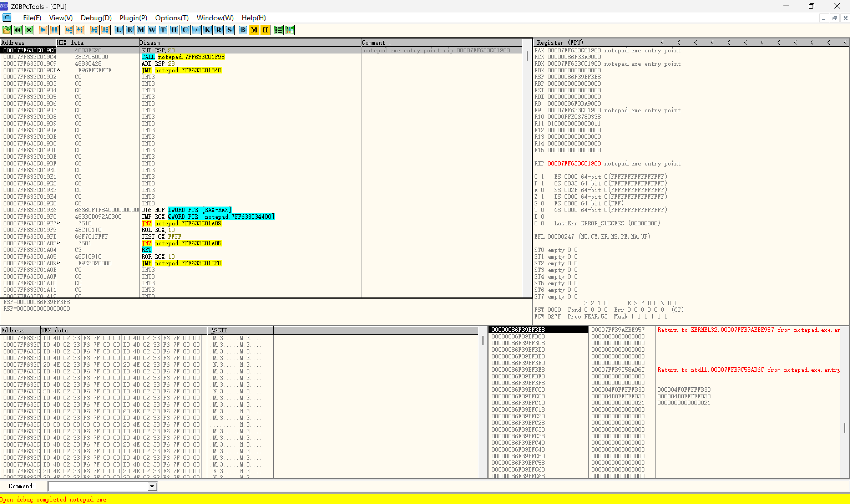The height and width of the screenshot is (504, 850).
Task: Click the Register (FPU) panel header
Action: point(691,42)
